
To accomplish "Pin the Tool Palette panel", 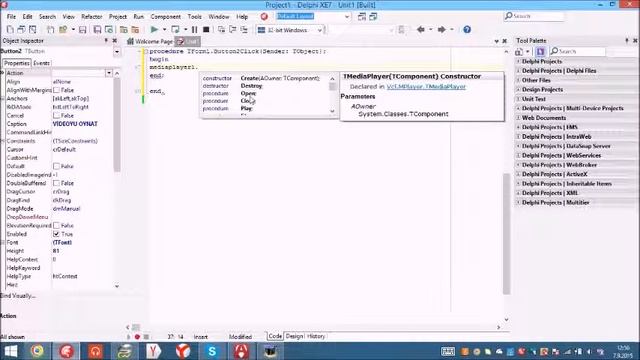I will 627,40.
